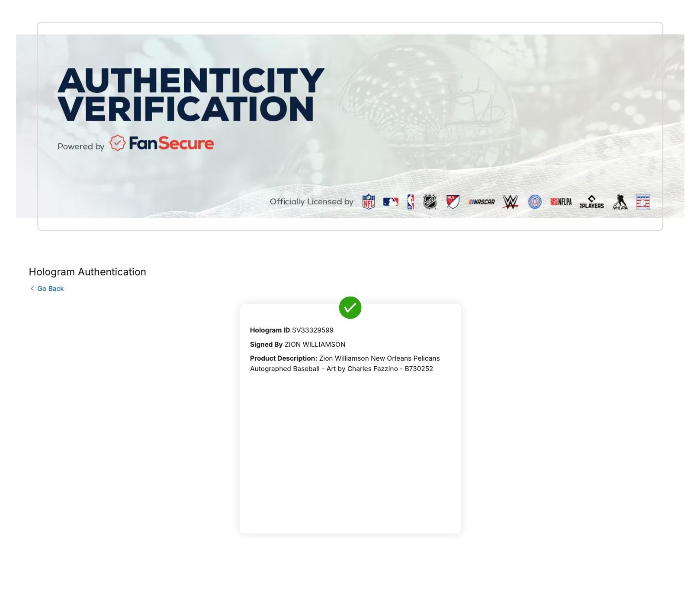The height and width of the screenshot is (591, 700).
Task: Click the Hologram ID SV33329599 text
Action: 292,330
